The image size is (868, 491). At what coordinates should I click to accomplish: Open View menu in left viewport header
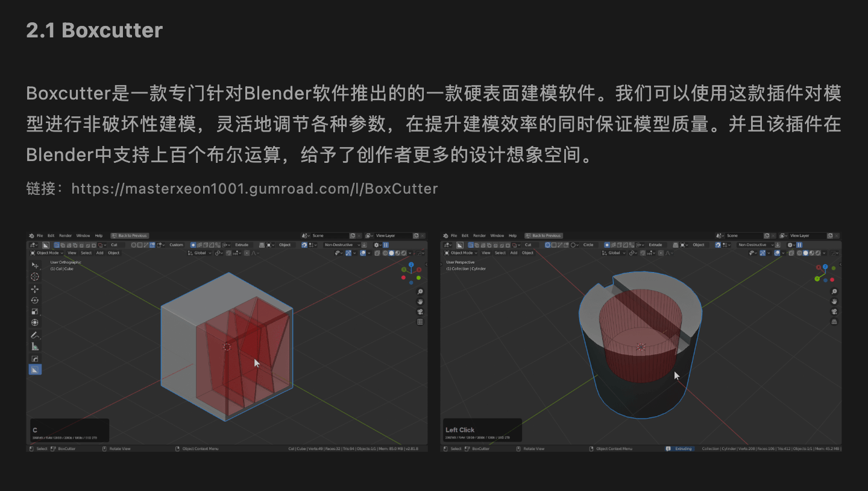72,253
